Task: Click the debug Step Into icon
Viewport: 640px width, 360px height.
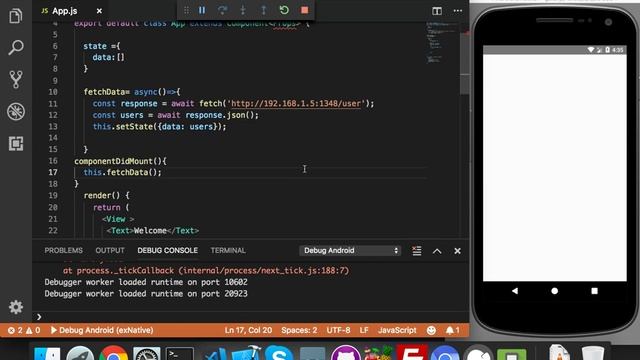Action: (243, 10)
